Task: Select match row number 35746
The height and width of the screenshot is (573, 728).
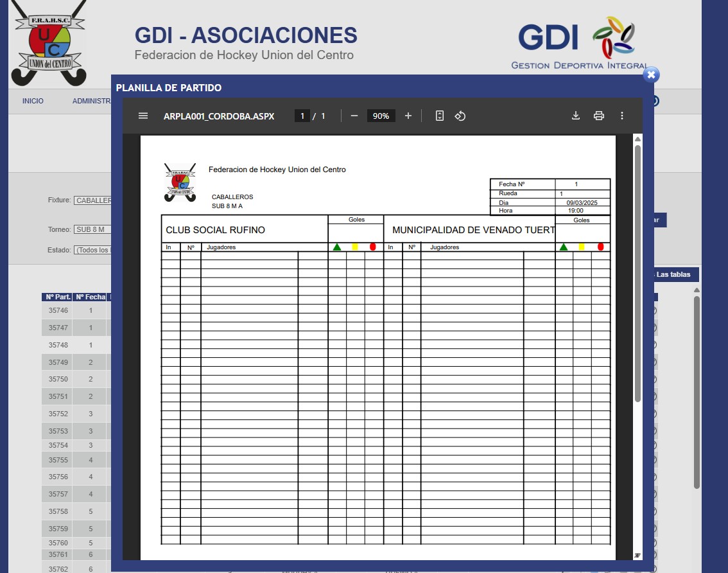Action: pos(57,310)
